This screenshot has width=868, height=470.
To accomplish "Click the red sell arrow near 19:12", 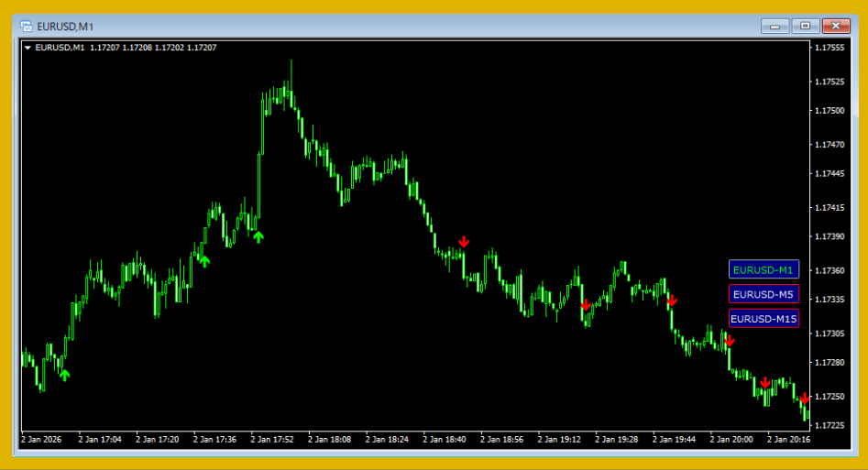I will (x=586, y=305).
